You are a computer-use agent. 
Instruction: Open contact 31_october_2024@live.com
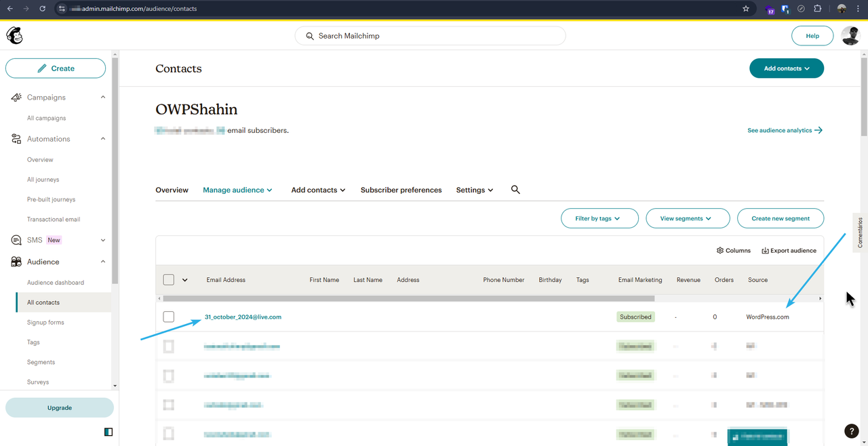click(x=243, y=317)
